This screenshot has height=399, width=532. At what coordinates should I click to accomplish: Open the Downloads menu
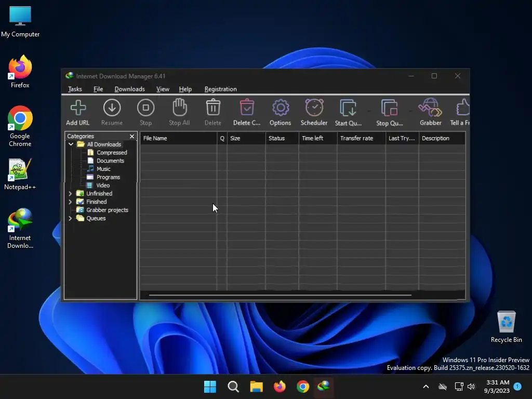tap(129, 89)
